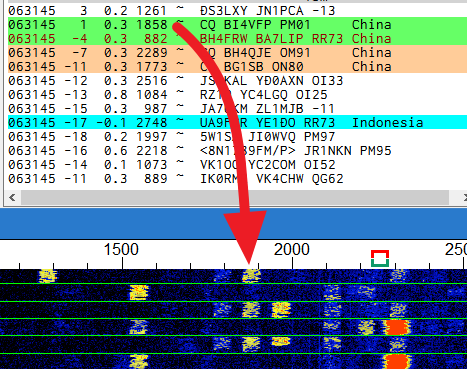Select the JI0WVQ PM97 decode line
This screenshot has height=369, width=467.
point(237,137)
